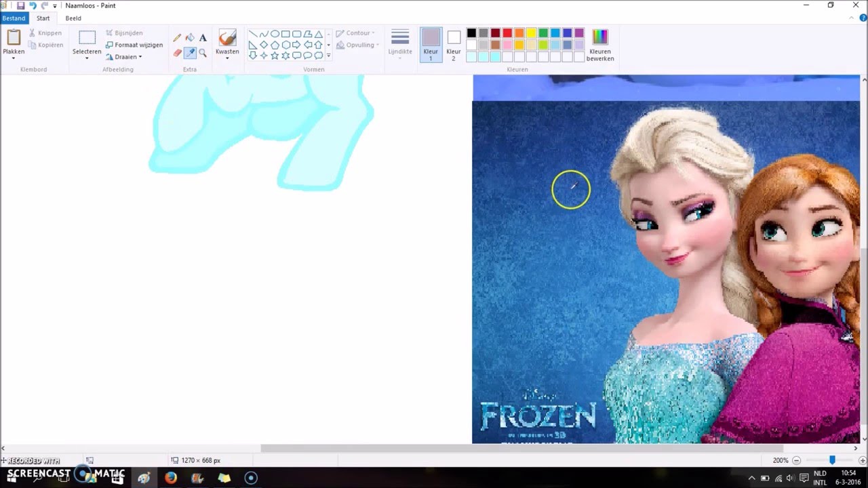Choose the Diamond shape
Image resolution: width=868 pixels, height=488 pixels.
(264, 45)
